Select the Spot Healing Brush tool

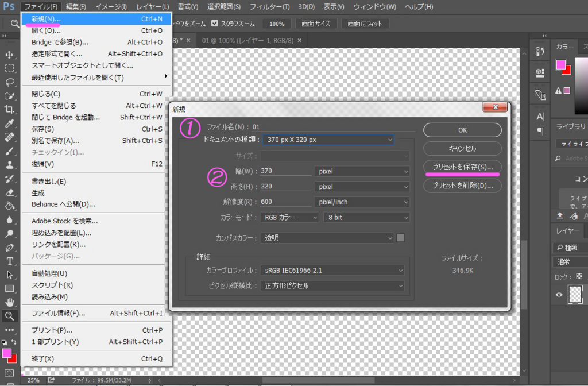click(9, 137)
